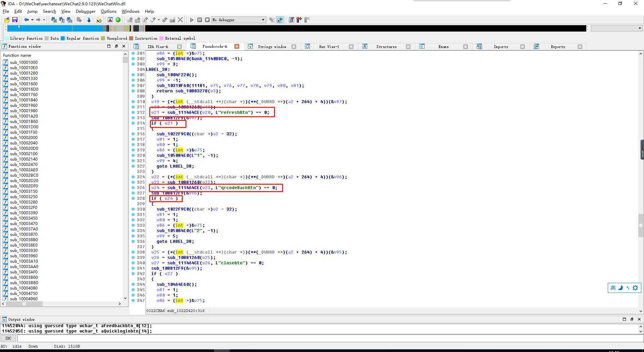Image resolution: width=644 pixels, height=352 pixels.
Task: Toggle breakpoint dot on line 312
Action: coord(133,112)
